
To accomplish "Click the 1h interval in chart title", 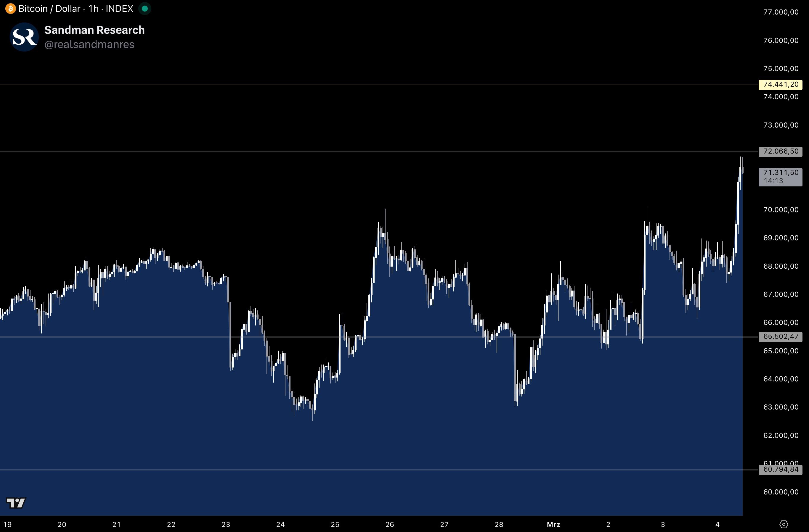I will (x=93, y=9).
